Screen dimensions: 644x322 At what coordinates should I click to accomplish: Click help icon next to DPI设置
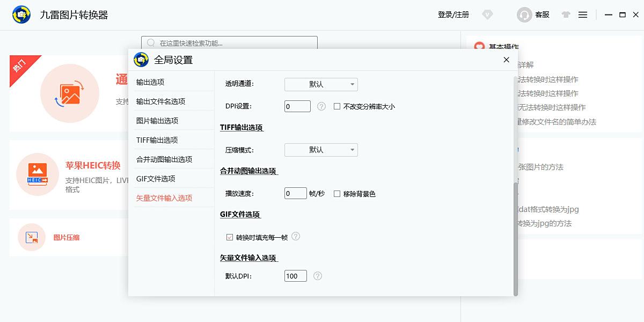click(321, 106)
